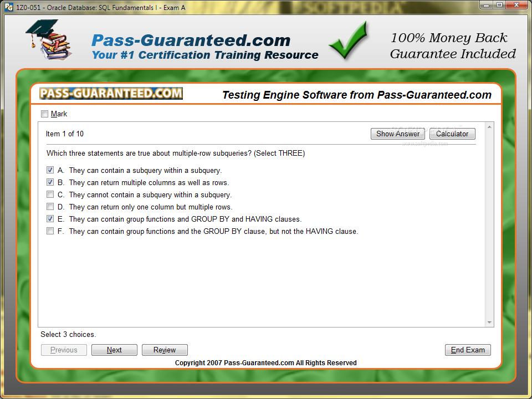
Task: Click the Copyright 2007 footer text
Action: [x=265, y=362]
